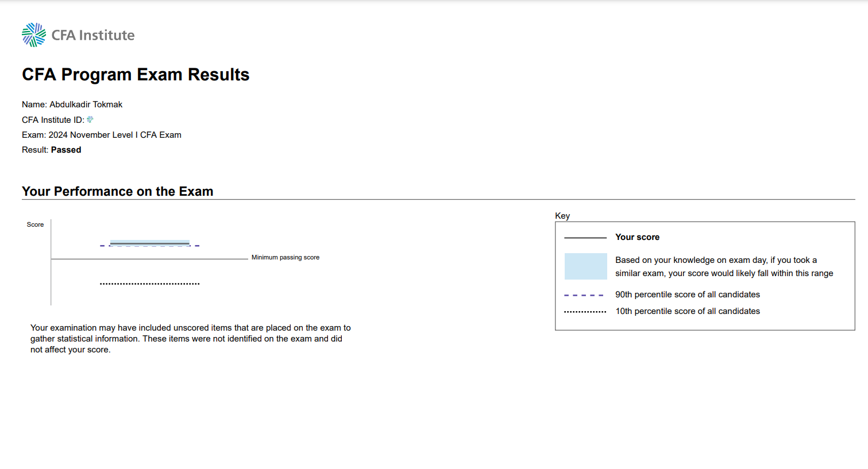This screenshot has height=469, width=868.
Task: Click the "CFA Institute" wordmark text
Action: (x=93, y=35)
